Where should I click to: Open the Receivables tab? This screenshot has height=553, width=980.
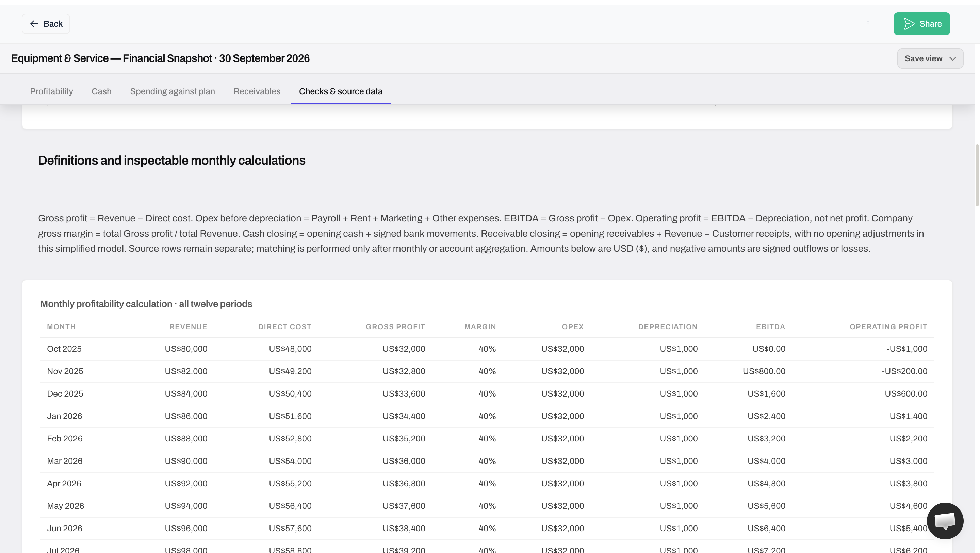(x=257, y=91)
